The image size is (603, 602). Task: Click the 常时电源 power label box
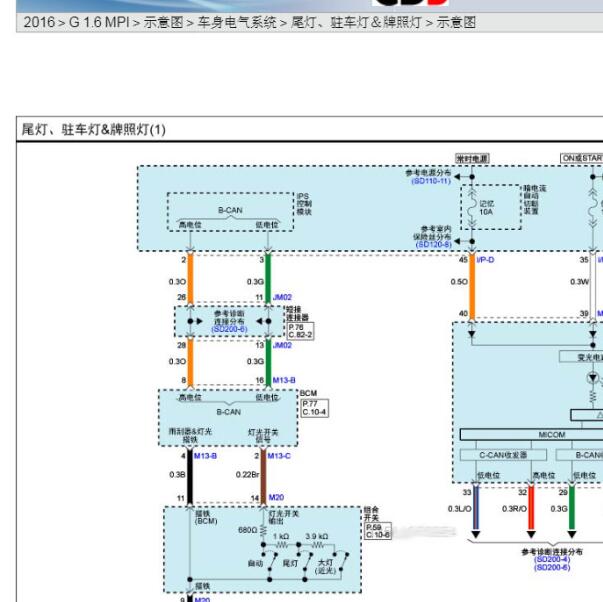[472, 158]
